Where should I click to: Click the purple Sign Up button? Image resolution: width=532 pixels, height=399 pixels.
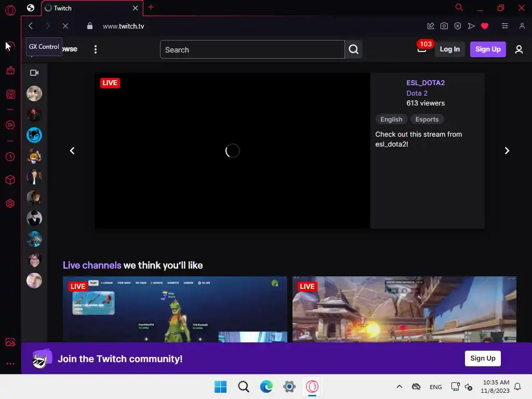[x=488, y=49]
